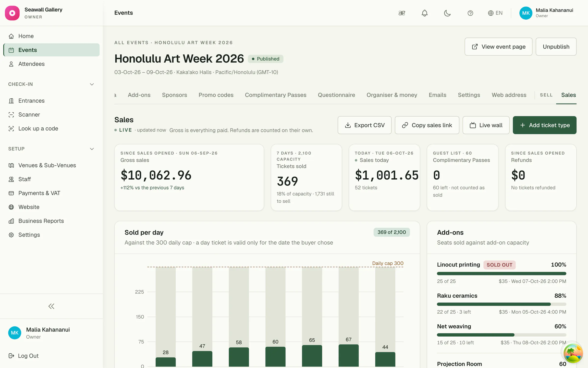Click the Unpublish button

(556, 47)
